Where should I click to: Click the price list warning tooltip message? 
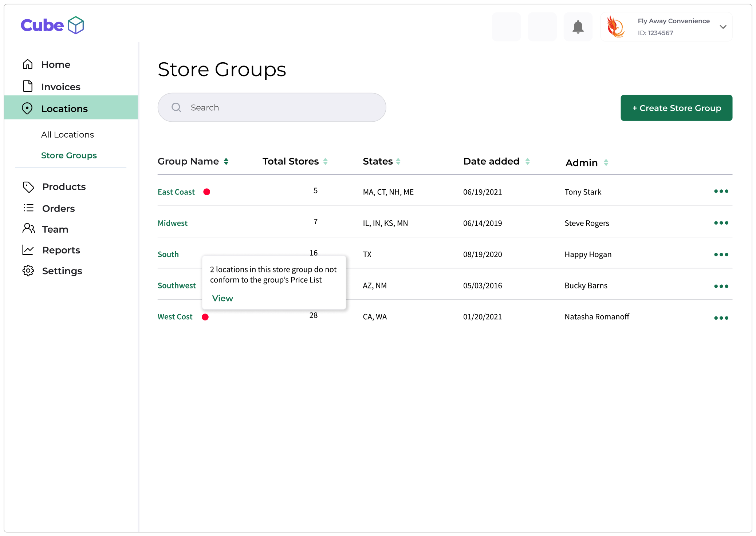(273, 275)
